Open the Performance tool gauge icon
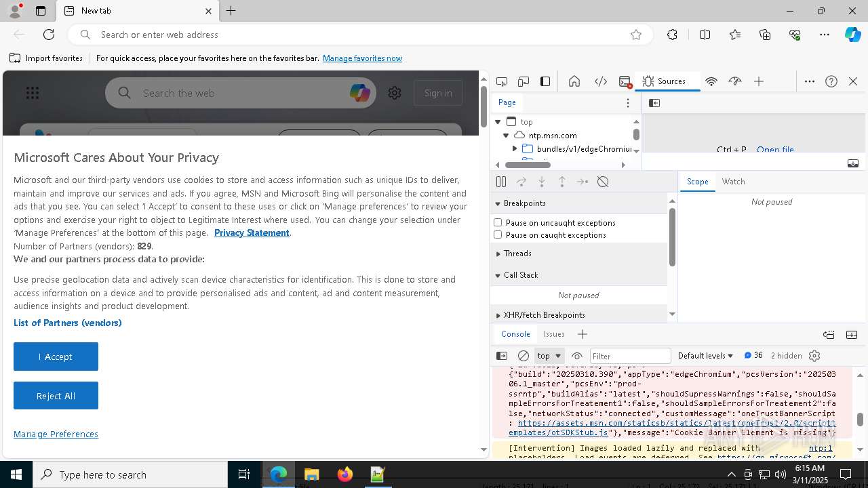Viewport: 868px width, 488px height. [x=735, y=81]
